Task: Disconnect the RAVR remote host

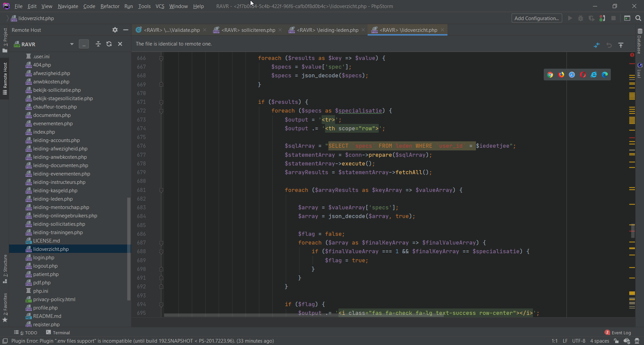Action: tap(120, 44)
